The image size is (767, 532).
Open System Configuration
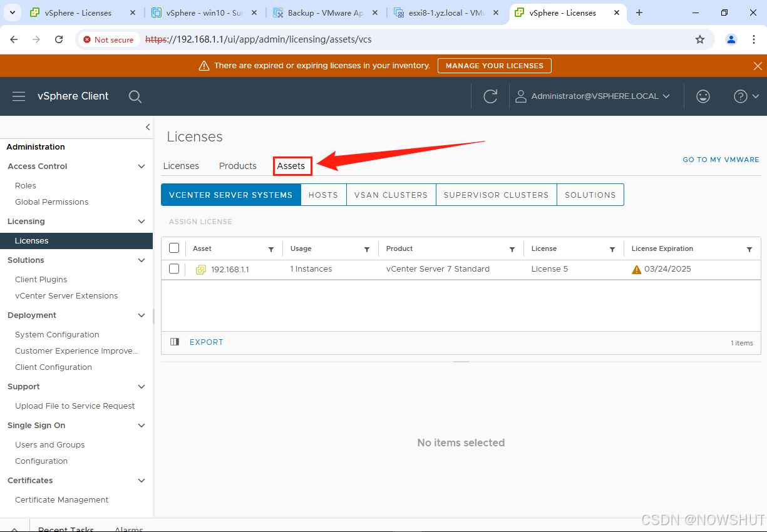point(57,335)
